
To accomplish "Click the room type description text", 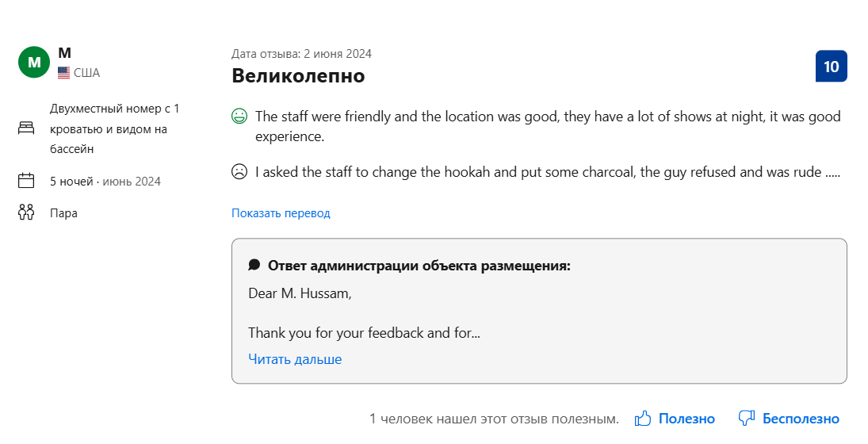I will pyautogui.click(x=115, y=128).
